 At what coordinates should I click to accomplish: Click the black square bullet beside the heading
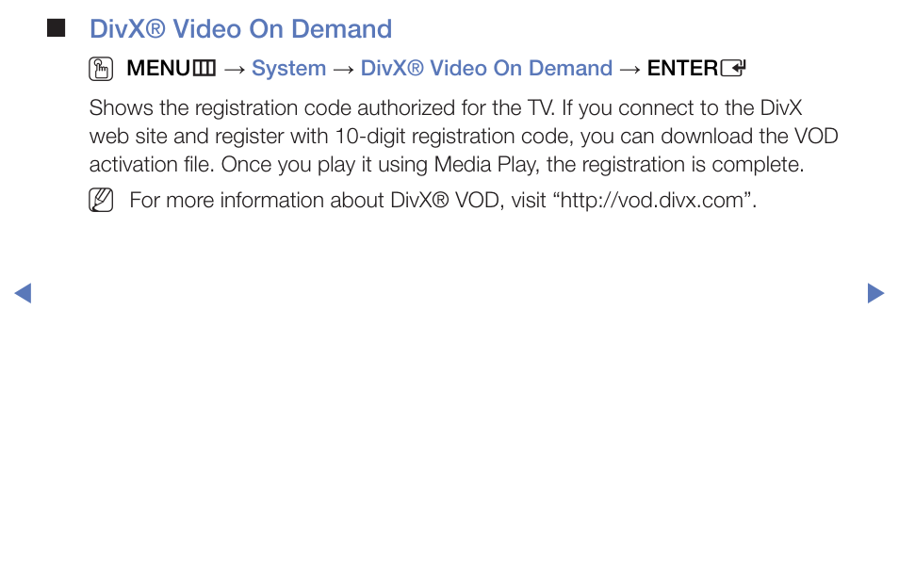(x=56, y=28)
